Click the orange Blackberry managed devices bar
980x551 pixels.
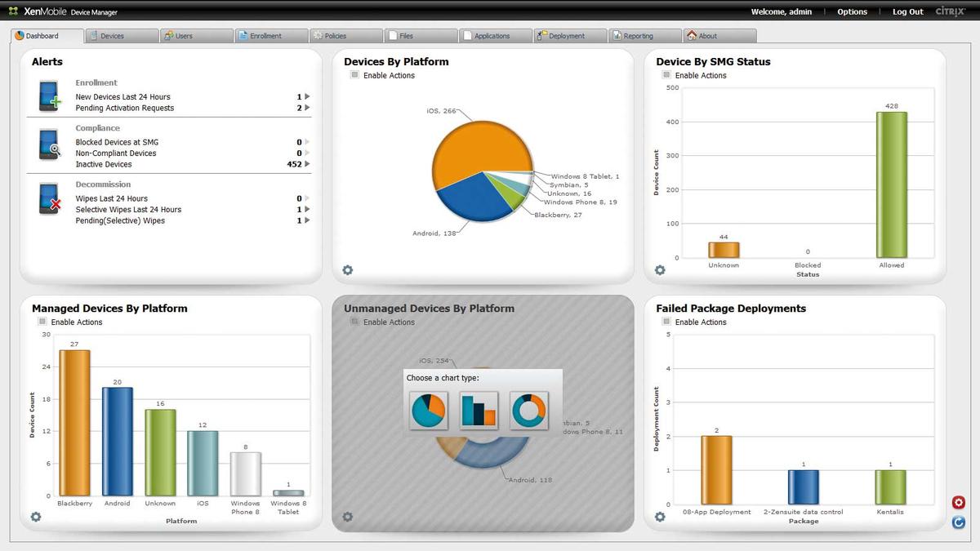click(x=74, y=423)
